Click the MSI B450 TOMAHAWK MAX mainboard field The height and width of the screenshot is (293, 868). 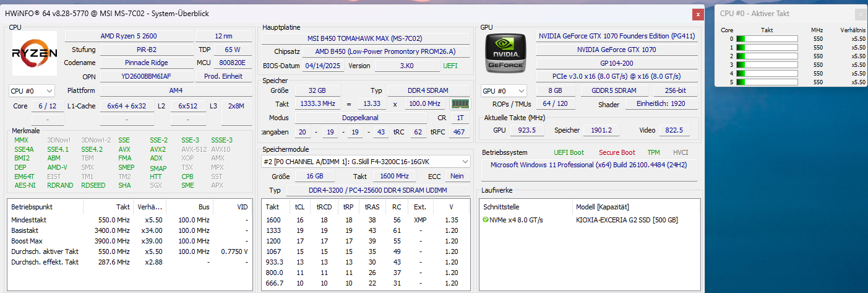(x=365, y=38)
